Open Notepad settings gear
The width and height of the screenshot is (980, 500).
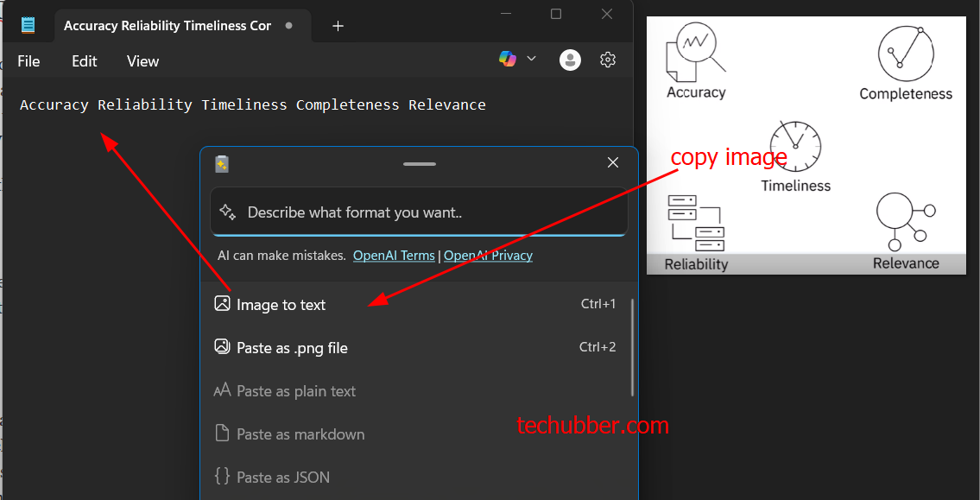[608, 60]
